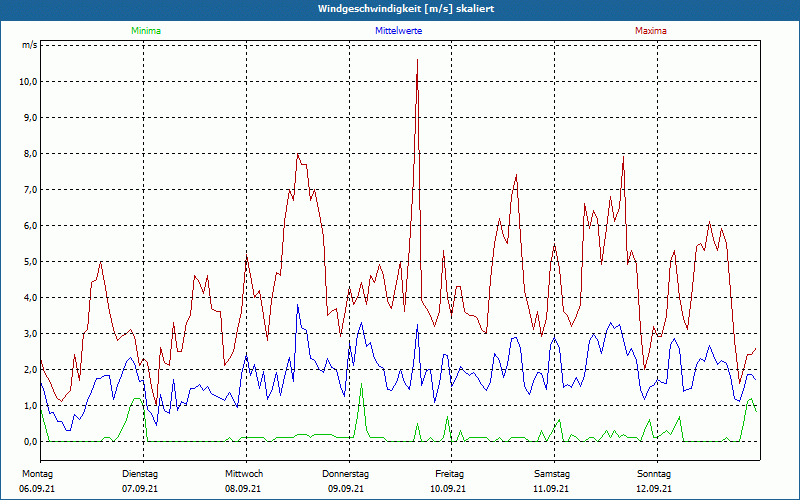Click the '5,0' y-axis value
Screen dimensions: 800x500
(31, 261)
